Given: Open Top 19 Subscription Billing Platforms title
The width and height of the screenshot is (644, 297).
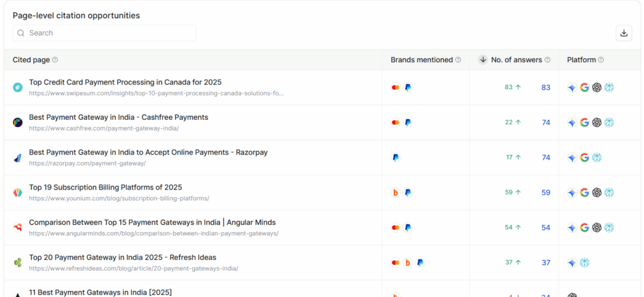Looking at the screenshot, I should click(106, 187).
